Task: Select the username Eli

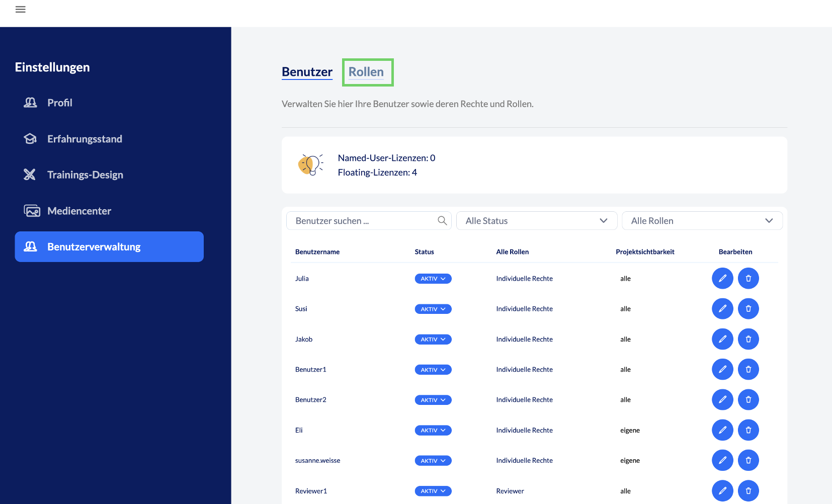Action: point(299,430)
